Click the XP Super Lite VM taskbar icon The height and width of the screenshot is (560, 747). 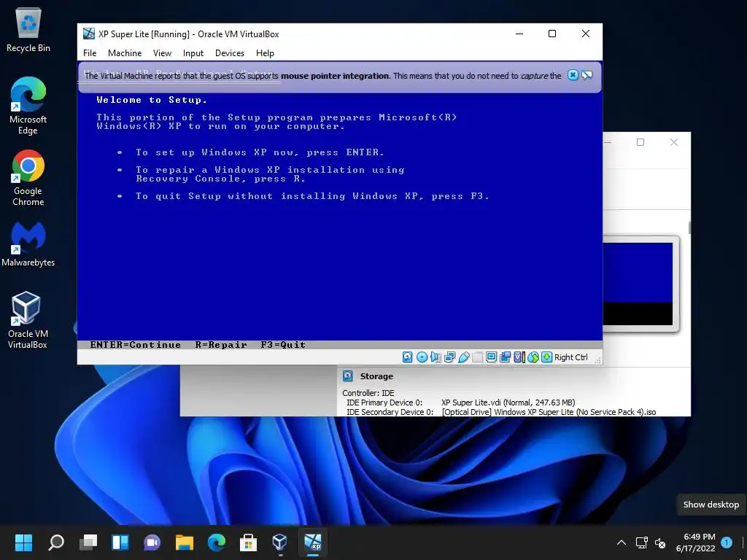pyautogui.click(x=313, y=542)
